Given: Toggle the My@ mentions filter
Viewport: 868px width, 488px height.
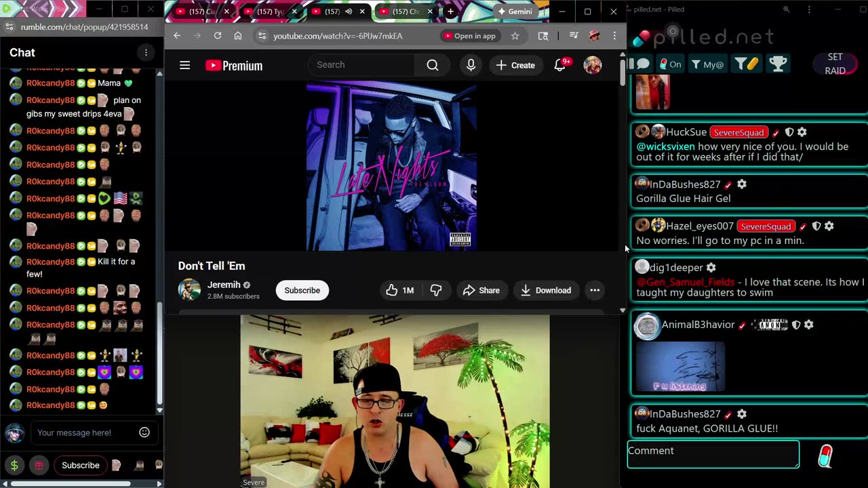Looking at the screenshot, I should coord(707,64).
